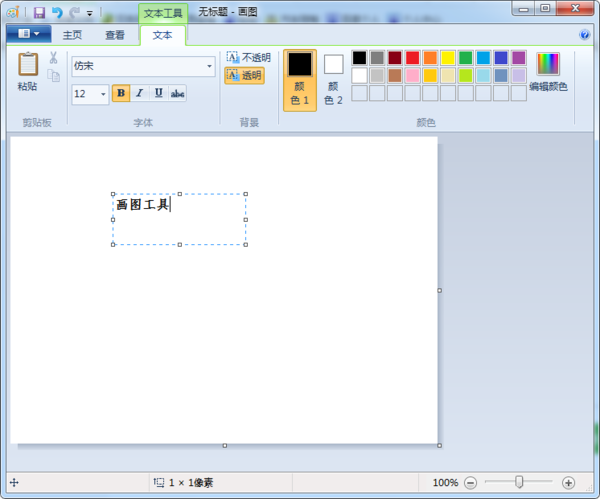Image resolution: width=600 pixels, height=499 pixels.
Task: Open 编辑颜色 edit colors dialog
Action: tap(548, 72)
